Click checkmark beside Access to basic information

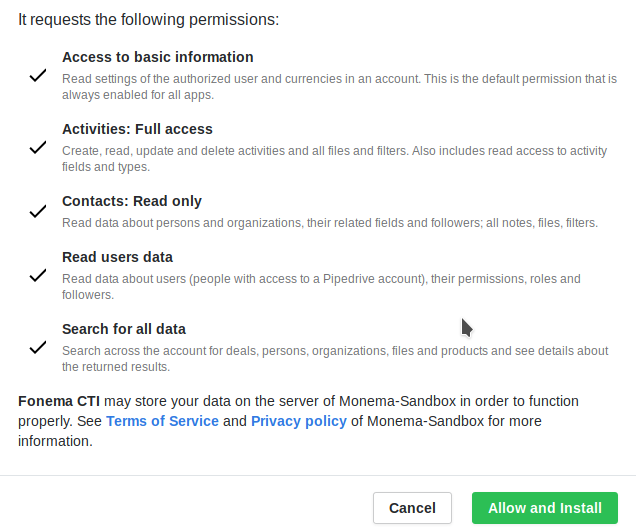tap(38, 75)
